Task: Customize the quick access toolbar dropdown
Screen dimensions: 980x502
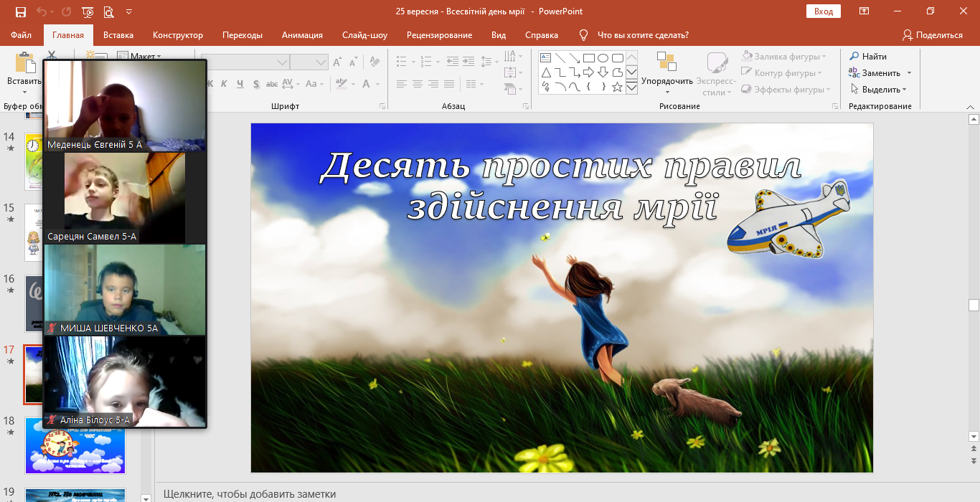Action: (x=128, y=11)
